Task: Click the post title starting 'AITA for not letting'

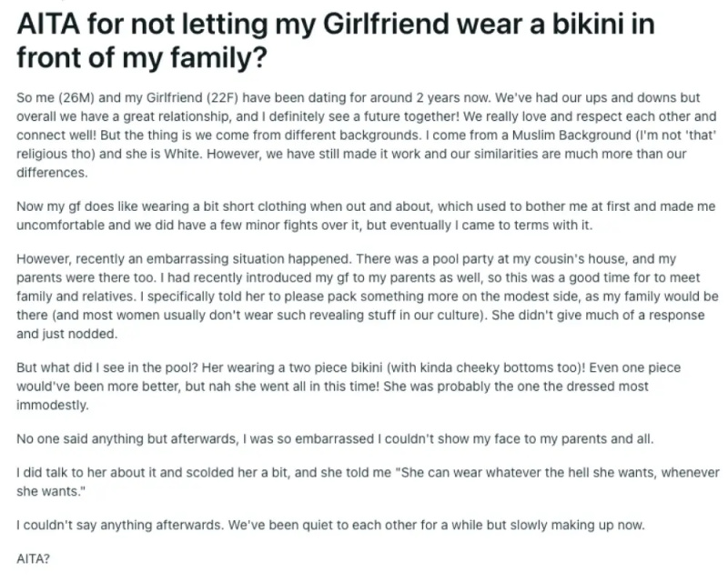Action: (336, 40)
